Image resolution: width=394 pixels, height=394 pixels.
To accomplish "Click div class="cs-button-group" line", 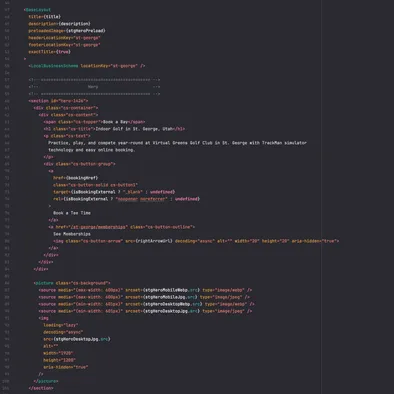I will tap(79, 164).
